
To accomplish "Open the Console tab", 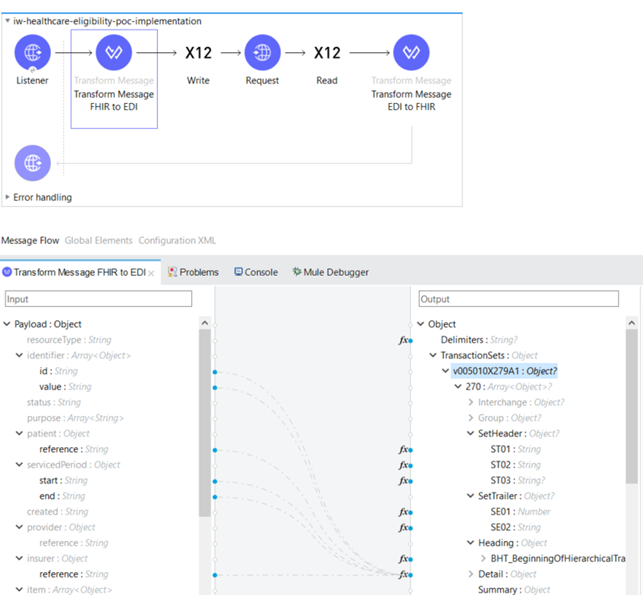I will coord(256,272).
